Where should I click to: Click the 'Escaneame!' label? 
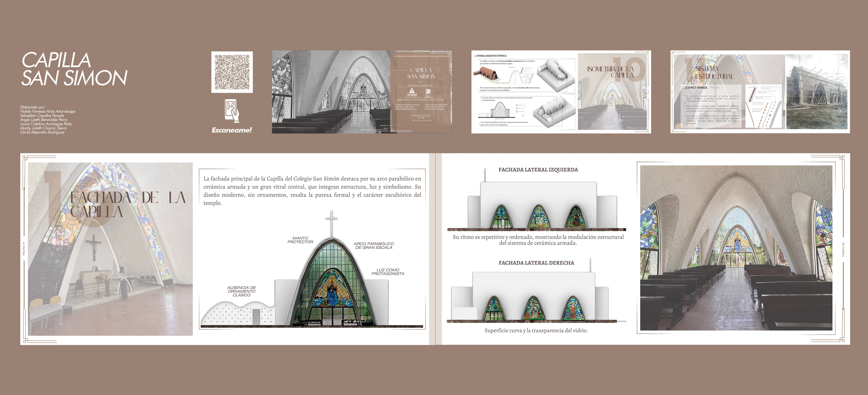tap(232, 130)
